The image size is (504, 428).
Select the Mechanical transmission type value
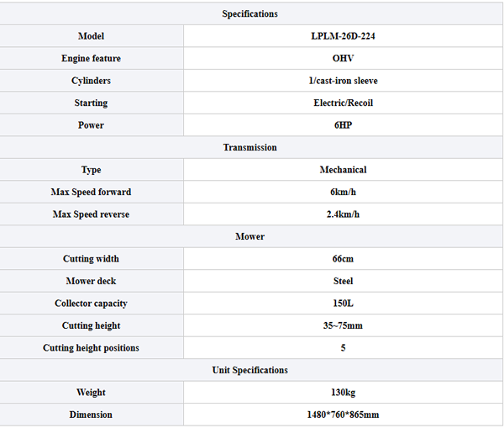click(x=343, y=170)
